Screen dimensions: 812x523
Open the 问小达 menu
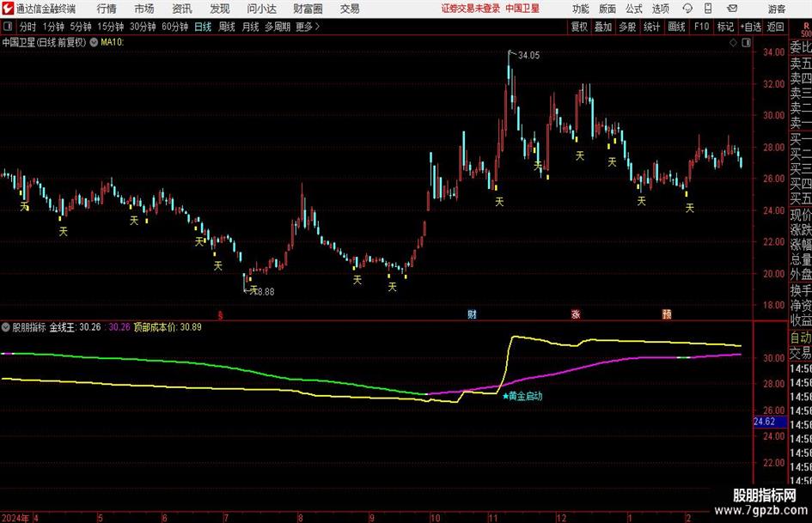point(261,9)
